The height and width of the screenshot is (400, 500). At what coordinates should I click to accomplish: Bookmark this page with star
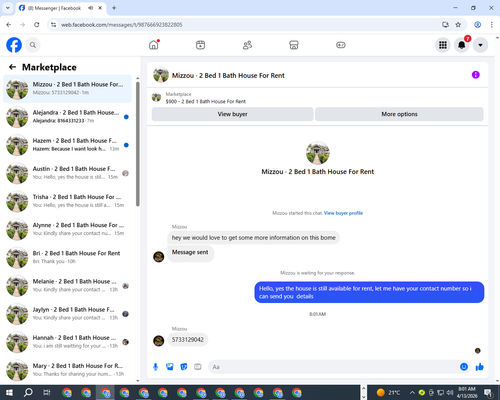coord(458,25)
